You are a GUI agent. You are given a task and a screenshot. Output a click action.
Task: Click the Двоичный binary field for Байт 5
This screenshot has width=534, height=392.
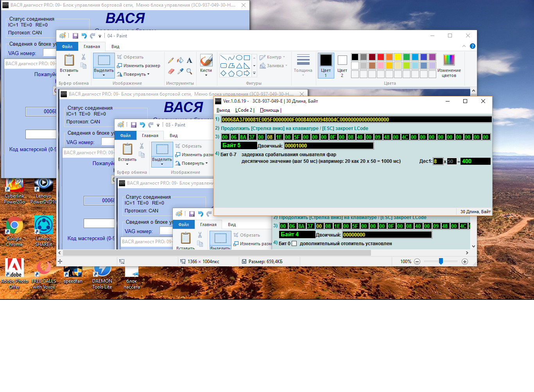(328, 146)
